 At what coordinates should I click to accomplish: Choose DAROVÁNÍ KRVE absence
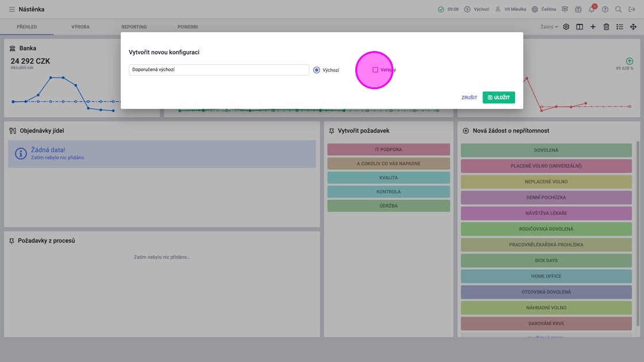pos(546,324)
